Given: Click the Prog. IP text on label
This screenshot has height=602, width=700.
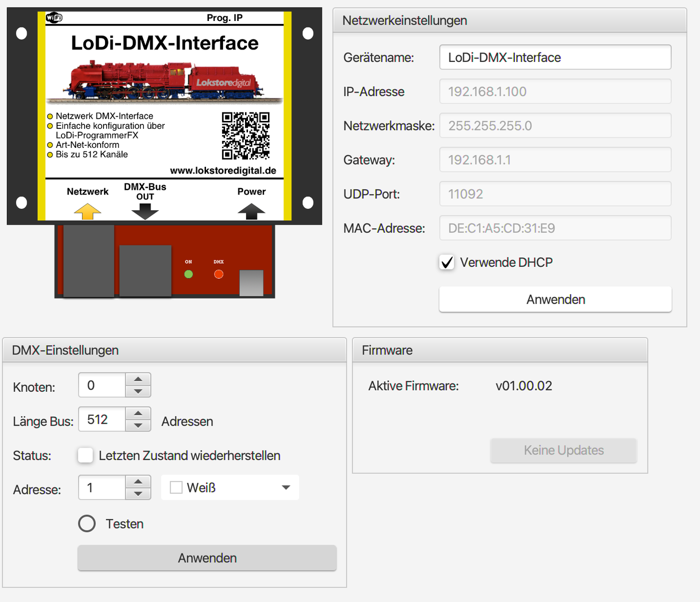Looking at the screenshot, I should 224,18.
